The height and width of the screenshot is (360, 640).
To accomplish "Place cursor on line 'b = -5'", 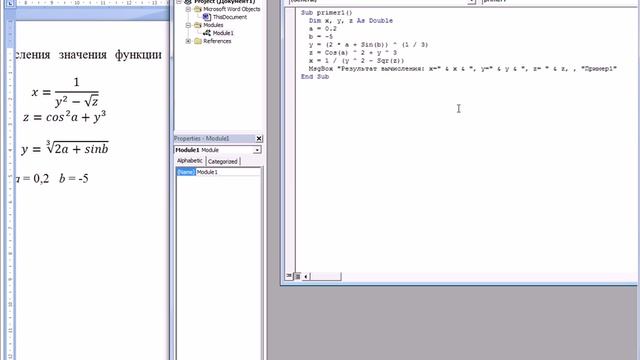I will (x=321, y=37).
